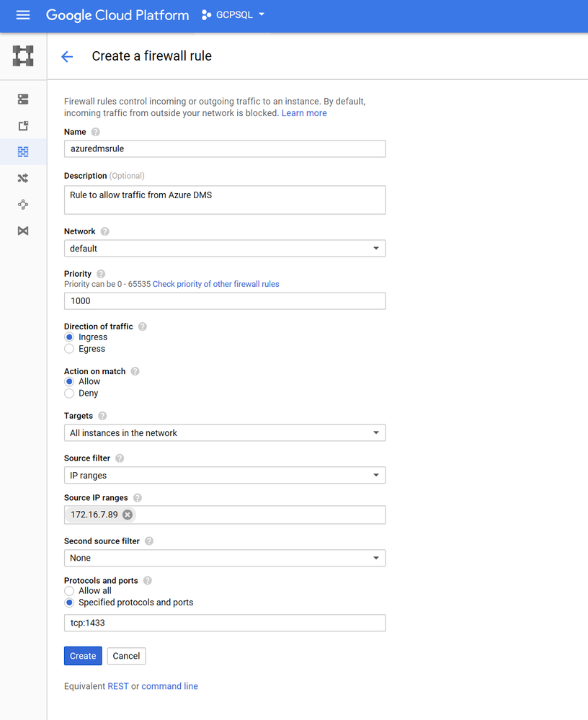588x720 pixels.
Task: Open Firewall rules sidebar icon
Action: click(x=23, y=152)
